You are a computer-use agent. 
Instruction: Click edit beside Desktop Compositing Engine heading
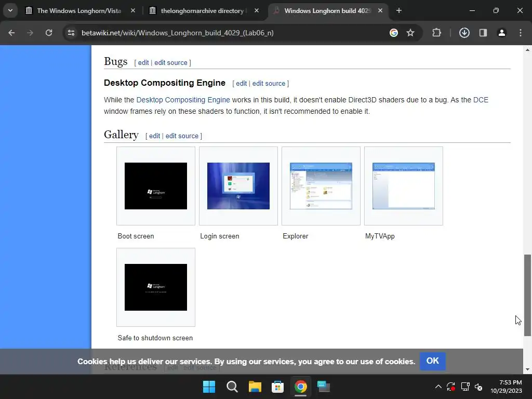coord(241,84)
